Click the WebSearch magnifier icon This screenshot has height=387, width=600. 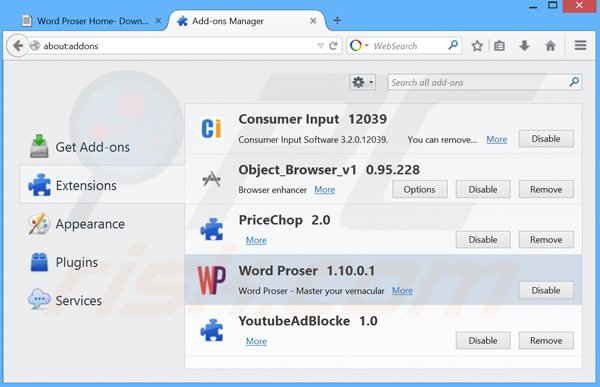click(453, 46)
